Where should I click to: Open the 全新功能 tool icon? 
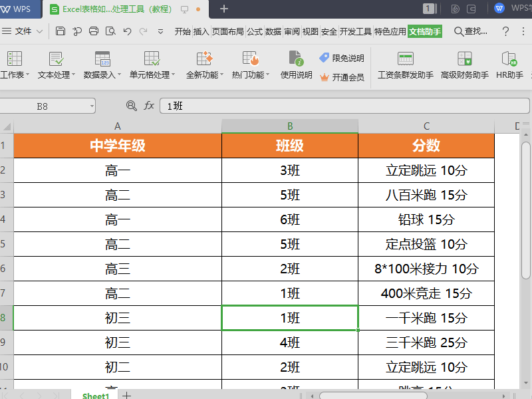205,59
